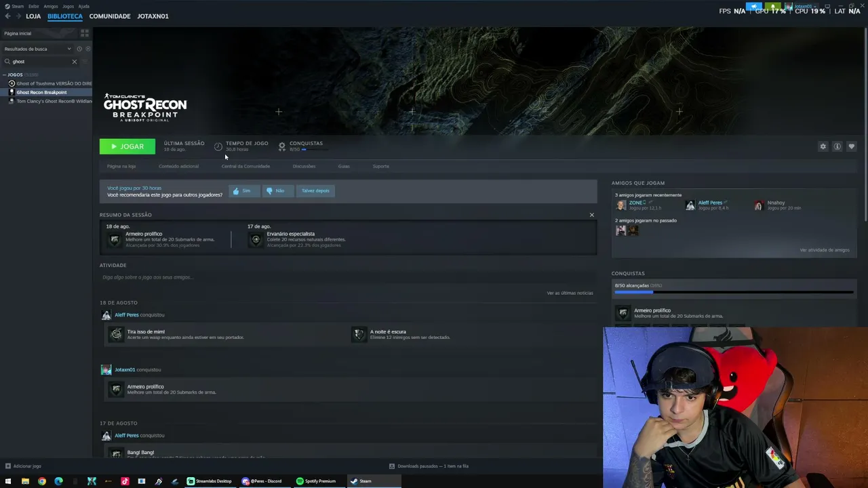
Task: Open the 'Conteúdo adicional' tab
Action: (178, 166)
